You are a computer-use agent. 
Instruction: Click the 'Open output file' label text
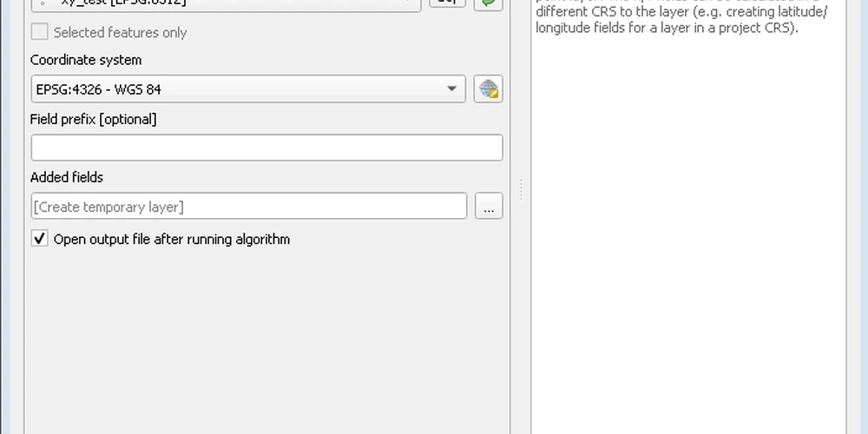(x=171, y=239)
